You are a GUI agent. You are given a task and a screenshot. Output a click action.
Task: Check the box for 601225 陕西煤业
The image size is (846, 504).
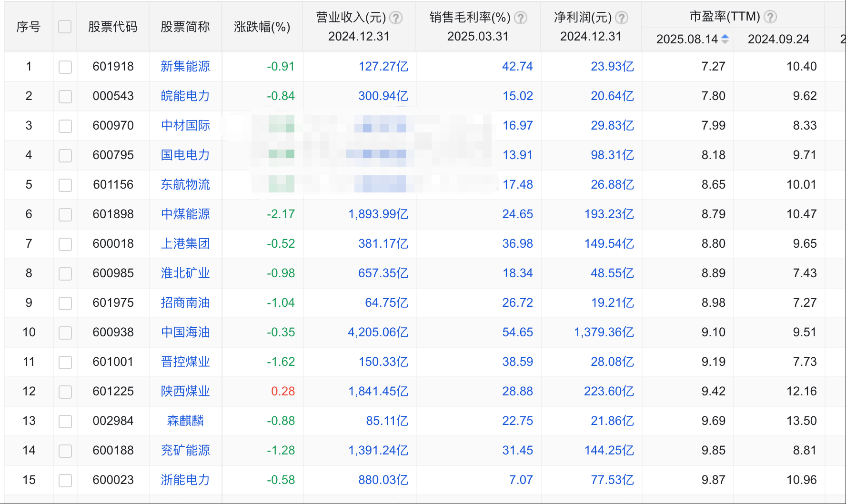pyautogui.click(x=65, y=392)
